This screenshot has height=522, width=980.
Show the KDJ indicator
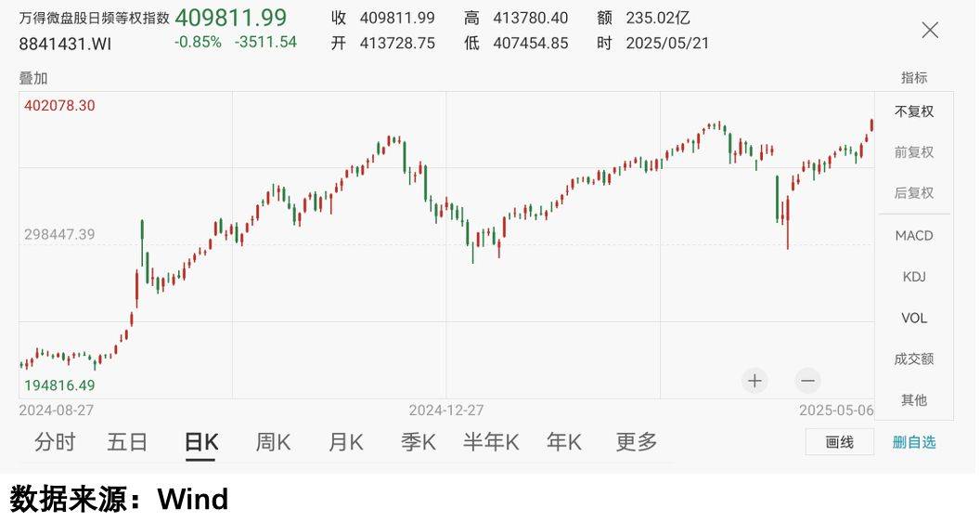point(914,277)
